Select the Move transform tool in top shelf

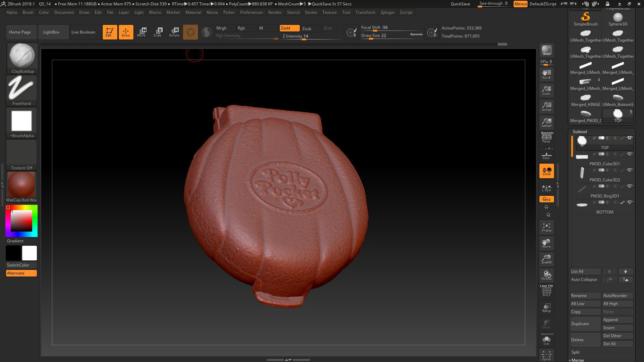click(x=141, y=32)
